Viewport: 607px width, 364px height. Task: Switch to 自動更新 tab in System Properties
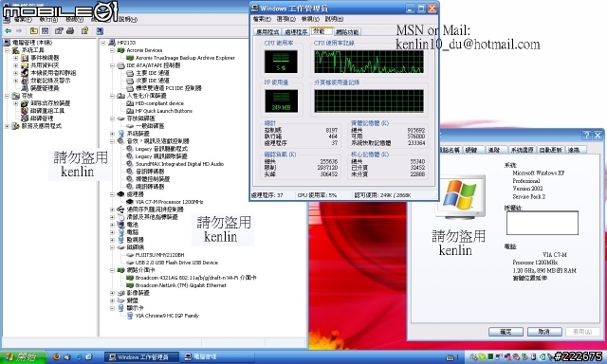pos(551,150)
